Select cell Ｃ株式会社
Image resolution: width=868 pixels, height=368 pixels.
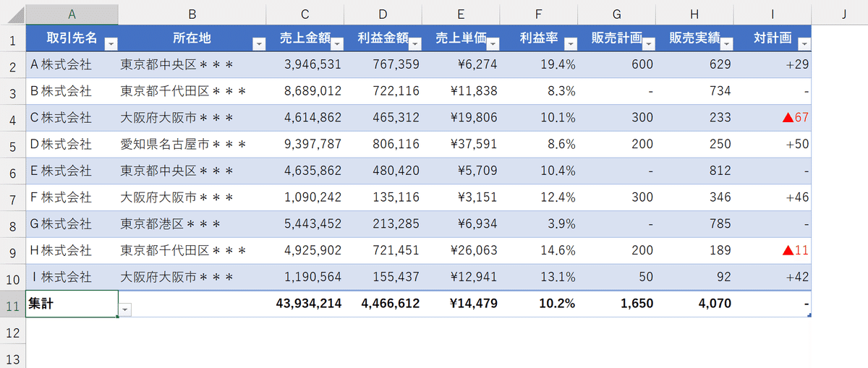point(72,118)
